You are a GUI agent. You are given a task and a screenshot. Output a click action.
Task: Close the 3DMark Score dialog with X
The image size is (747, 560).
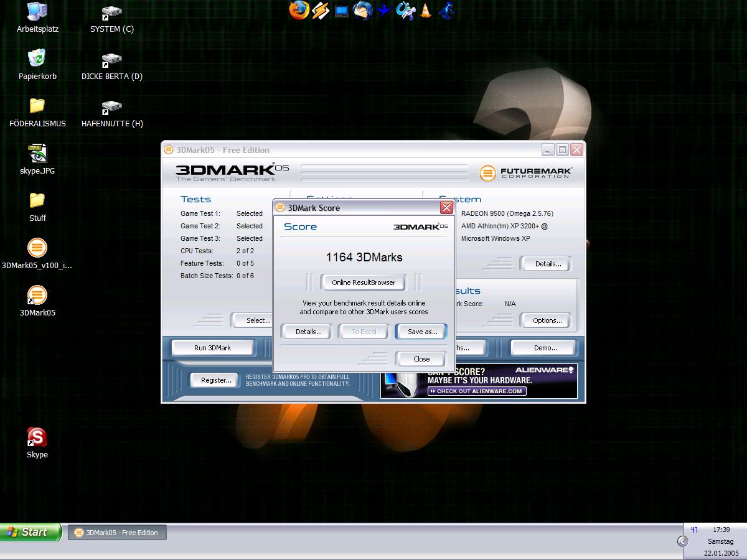pos(446,208)
